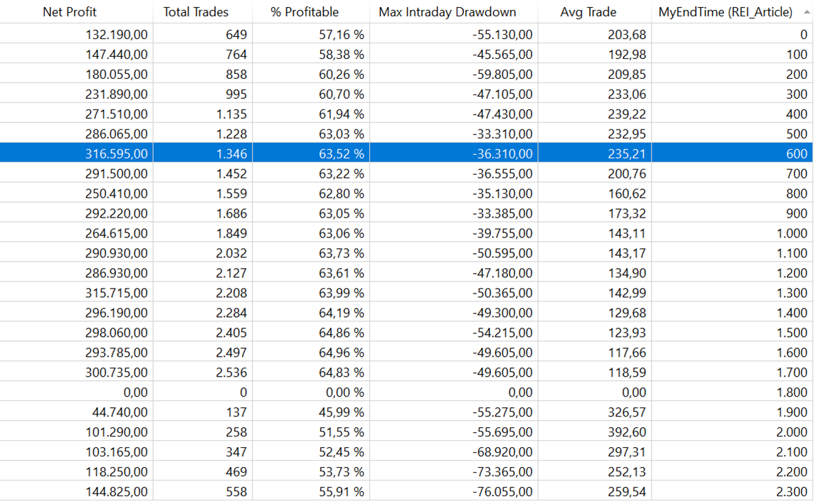Click the Net Profit cell 315.715,00
Viewport: 816px width, 504px height.
tap(117, 293)
